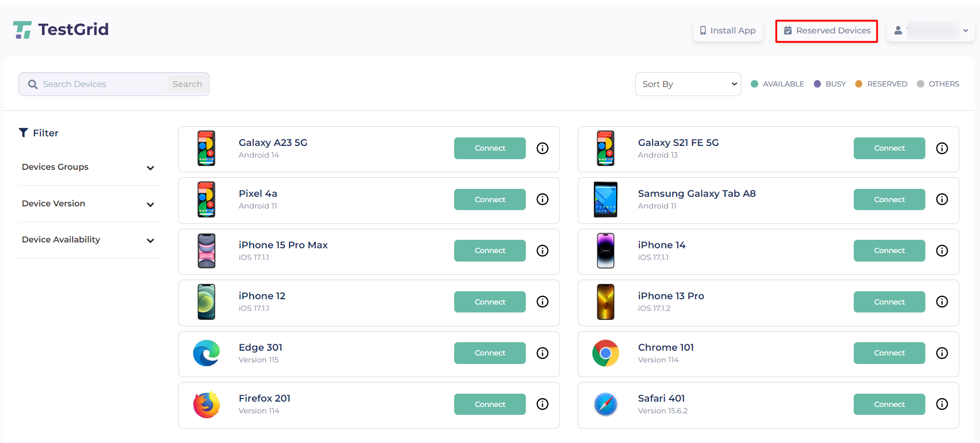Open the Sort By dropdown

coord(688,84)
